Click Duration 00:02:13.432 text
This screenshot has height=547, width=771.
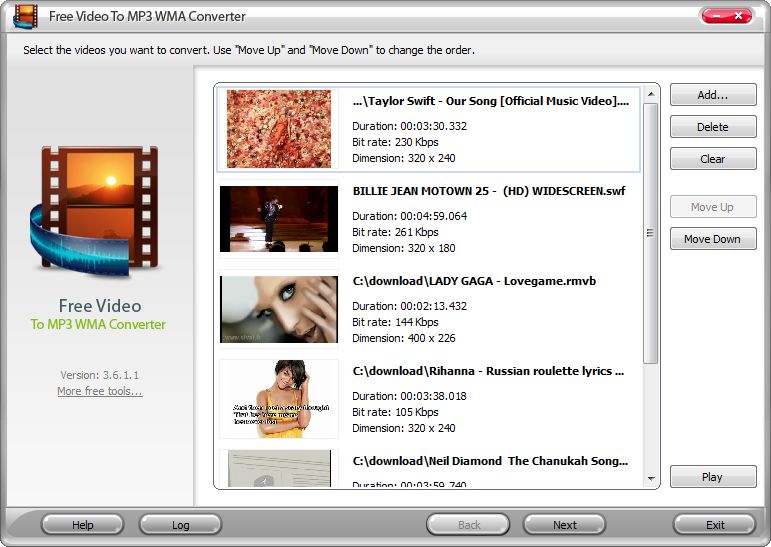tap(410, 306)
